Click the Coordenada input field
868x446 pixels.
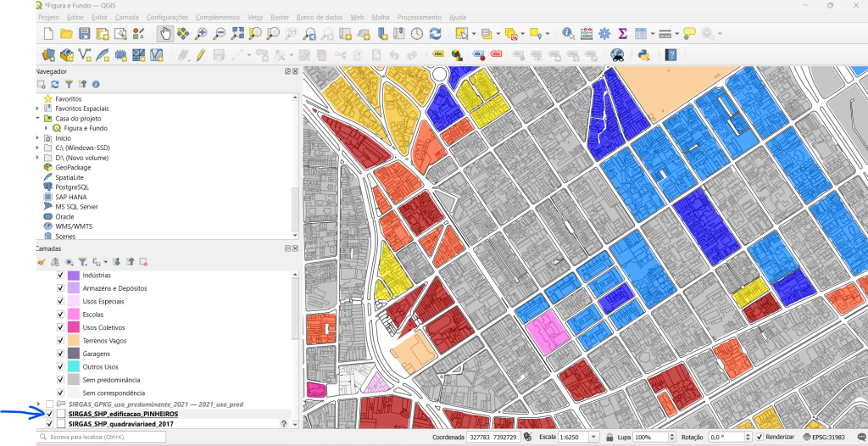pos(493,438)
